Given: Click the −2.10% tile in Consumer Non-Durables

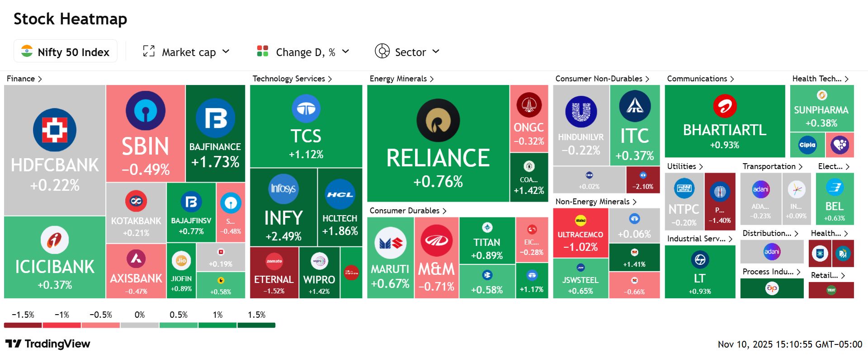Looking at the screenshot, I should point(643,179).
